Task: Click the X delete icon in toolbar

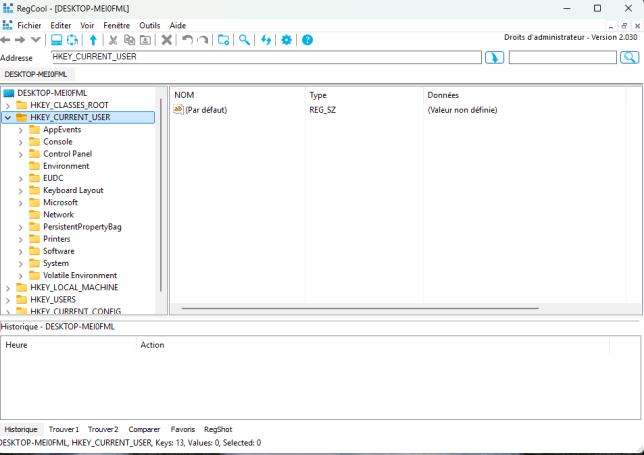Action: pos(167,40)
